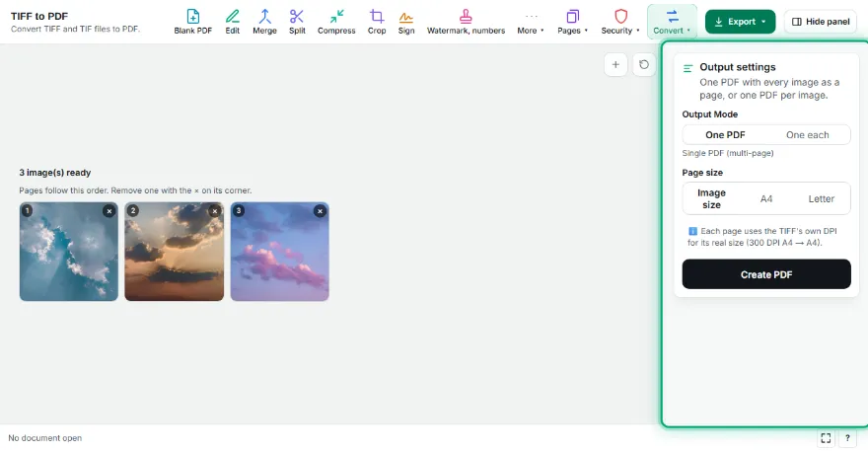Set page size to Letter
868x451 pixels.
point(821,198)
